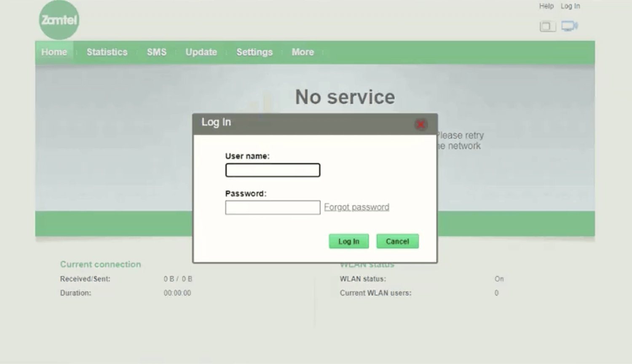Click the No service heading
The width and height of the screenshot is (632, 364).
(x=345, y=97)
